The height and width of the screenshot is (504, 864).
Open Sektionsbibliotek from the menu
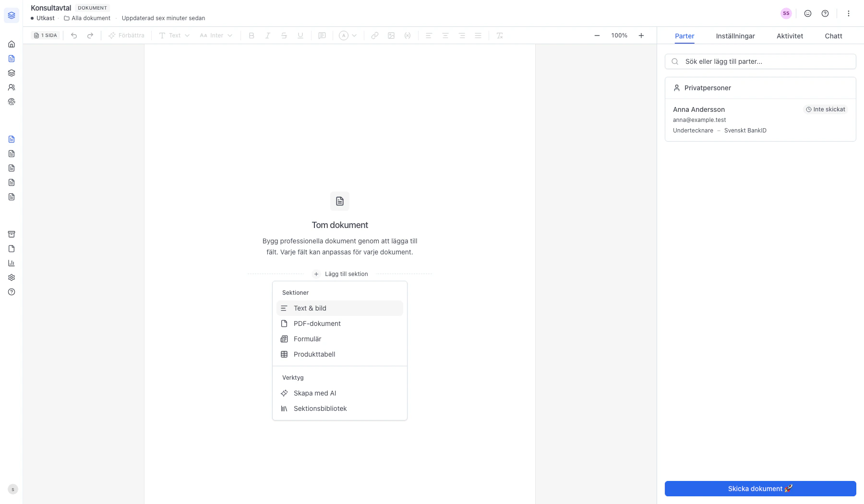340,408
